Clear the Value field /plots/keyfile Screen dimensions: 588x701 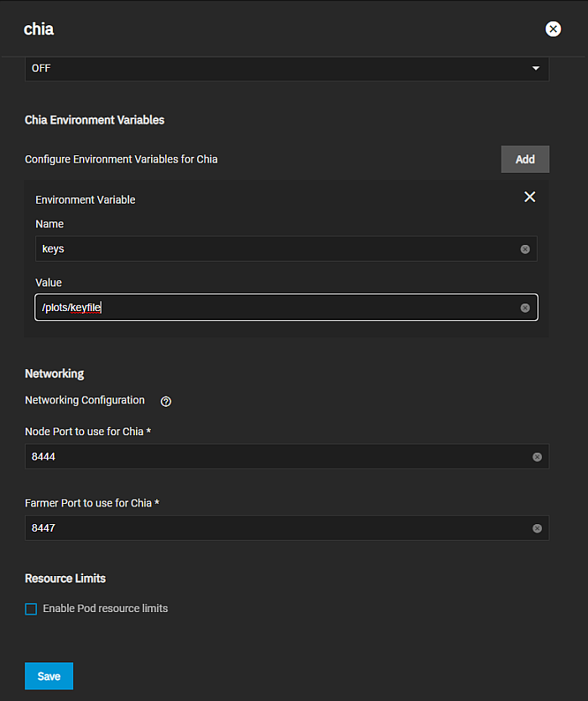[525, 308]
